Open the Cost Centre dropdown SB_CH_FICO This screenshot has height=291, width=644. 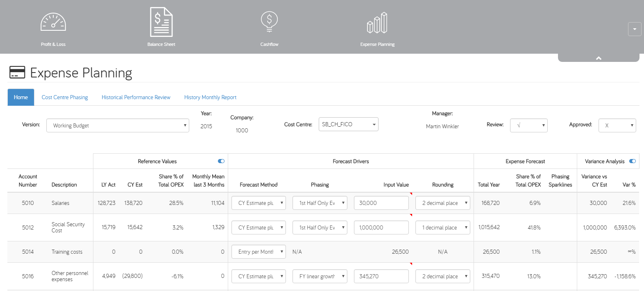click(349, 124)
